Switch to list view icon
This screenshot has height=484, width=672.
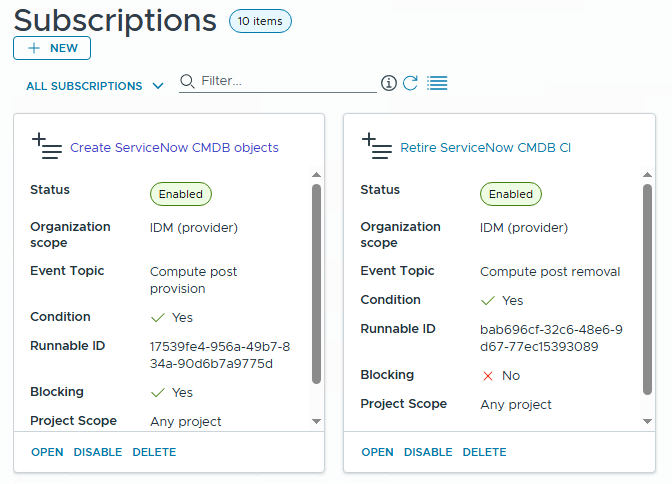(437, 83)
